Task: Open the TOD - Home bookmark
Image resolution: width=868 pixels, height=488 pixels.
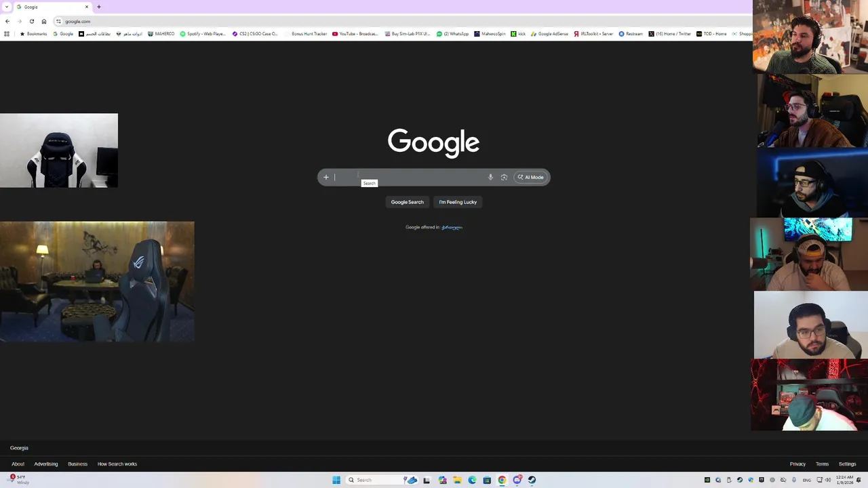Action: click(711, 34)
